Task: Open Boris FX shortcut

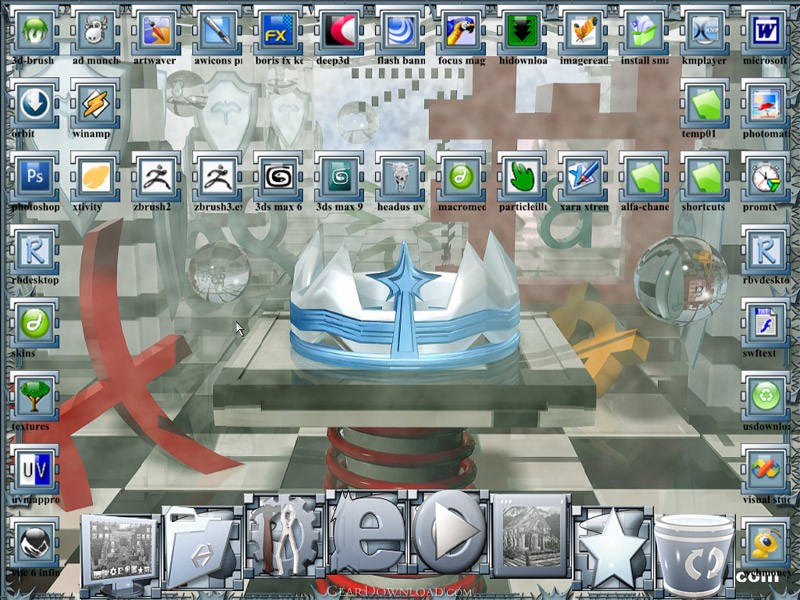Action: point(278,31)
